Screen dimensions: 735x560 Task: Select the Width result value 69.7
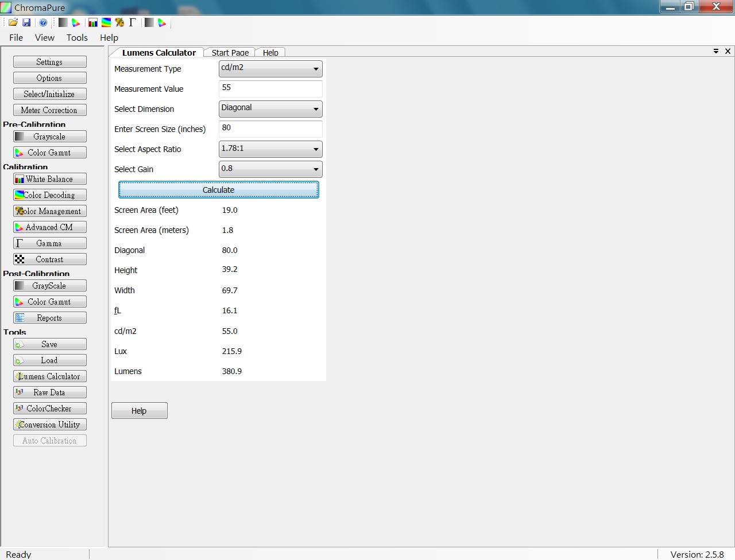coord(230,290)
